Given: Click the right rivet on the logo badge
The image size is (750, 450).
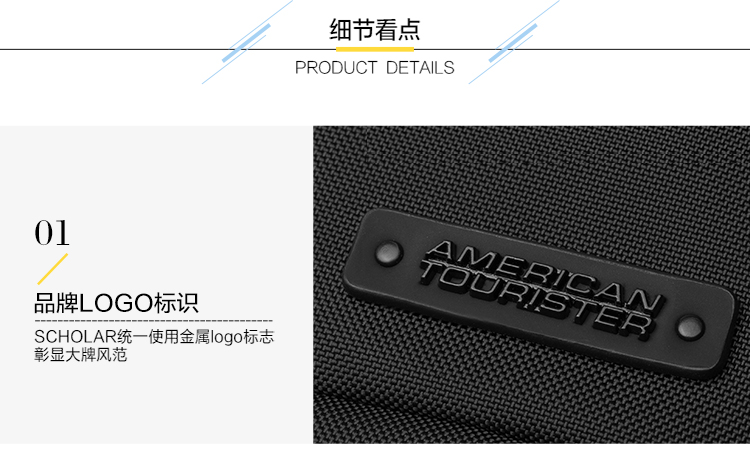Looking at the screenshot, I should click(690, 327).
